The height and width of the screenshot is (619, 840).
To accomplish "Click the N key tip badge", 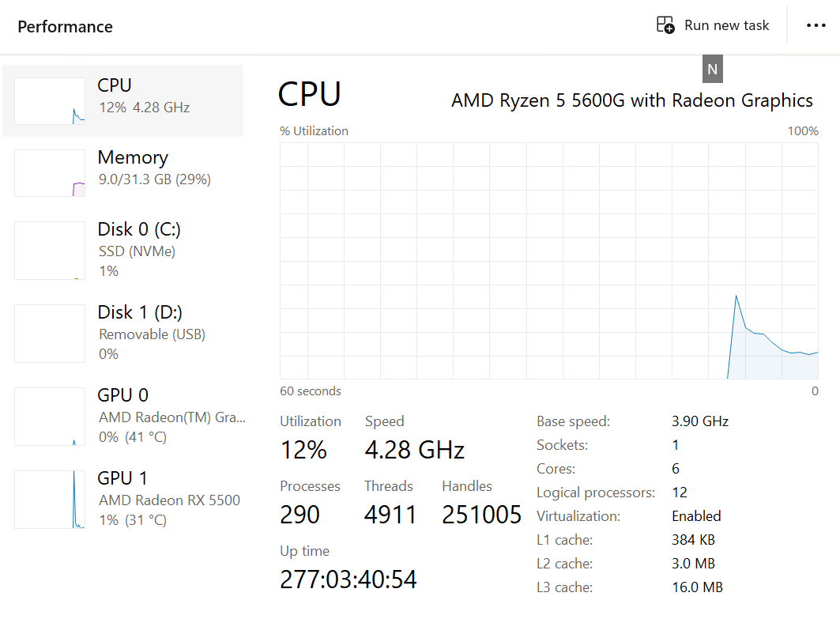I will 712,70.
